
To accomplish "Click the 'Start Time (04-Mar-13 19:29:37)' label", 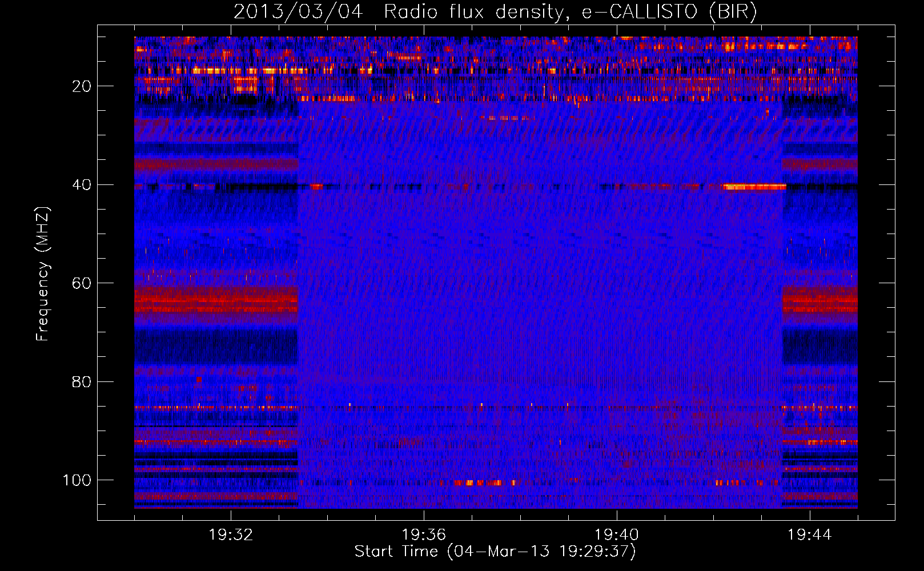I will 495,552.
